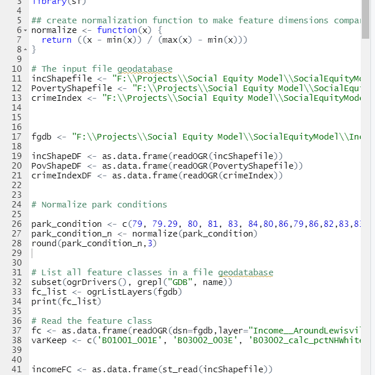Click line number 40 in the gutter
Image resolution: width=375 pixels, height=375 pixels.
pos(17,360)
